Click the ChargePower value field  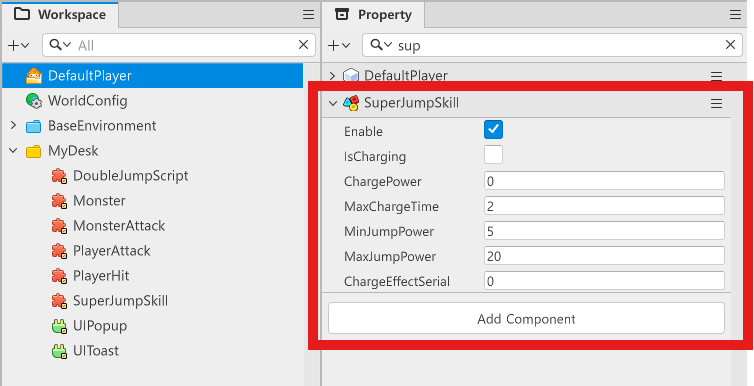coord(604,181)
